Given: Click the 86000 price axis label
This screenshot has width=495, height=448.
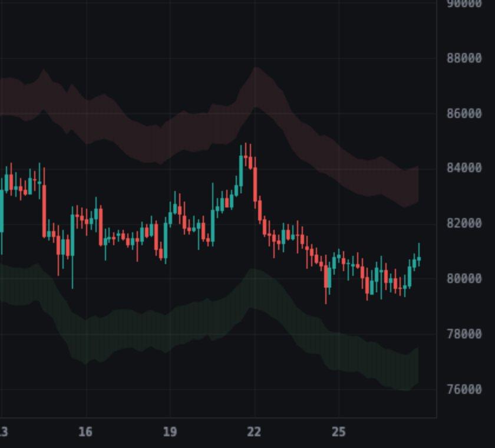Looking at the screenshot, I should (464, 113).
